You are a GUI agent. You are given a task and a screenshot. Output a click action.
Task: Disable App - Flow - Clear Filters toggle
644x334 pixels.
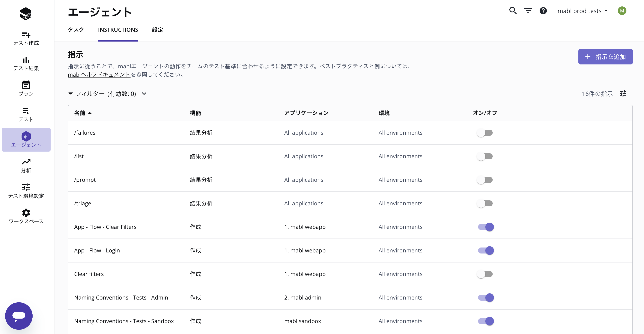coord(486,227)
